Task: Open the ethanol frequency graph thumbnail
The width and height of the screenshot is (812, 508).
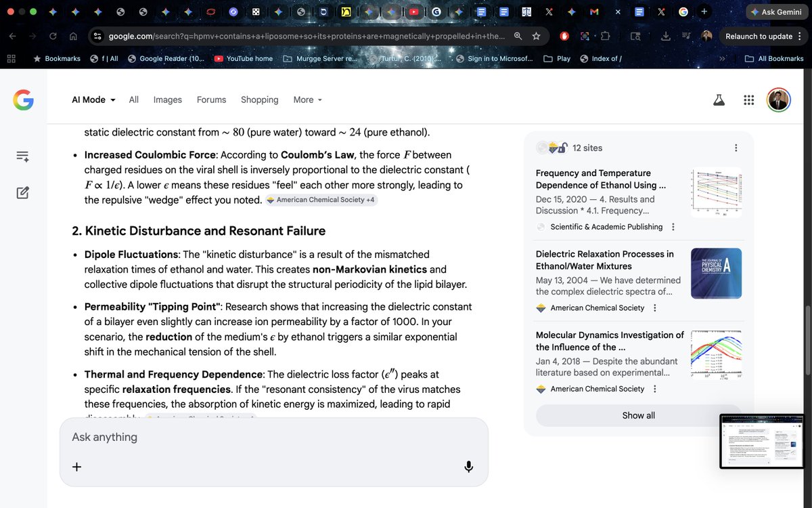Action: click(716, 192)
